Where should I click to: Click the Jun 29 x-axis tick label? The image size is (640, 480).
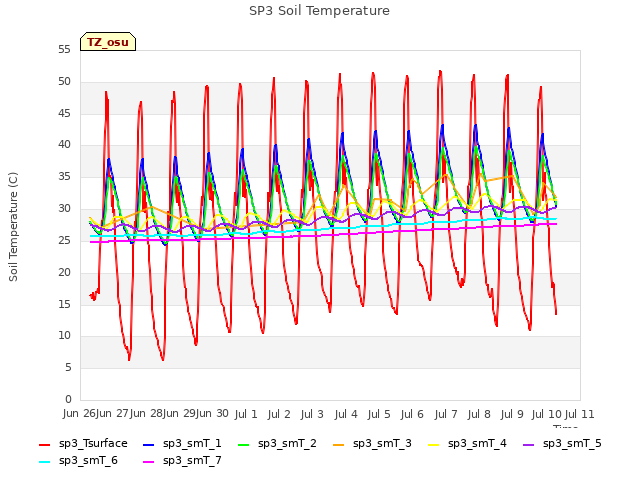[179, 413]
